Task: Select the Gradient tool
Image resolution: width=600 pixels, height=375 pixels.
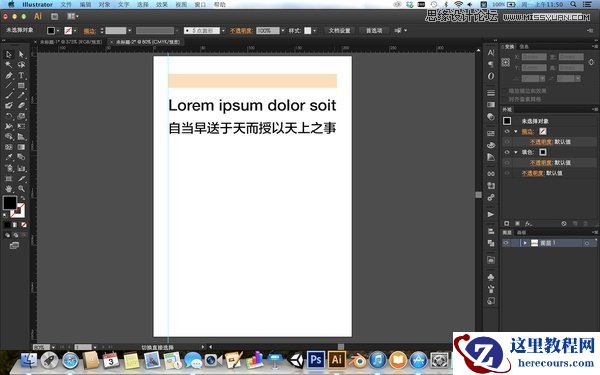Action: click(21, 147)
